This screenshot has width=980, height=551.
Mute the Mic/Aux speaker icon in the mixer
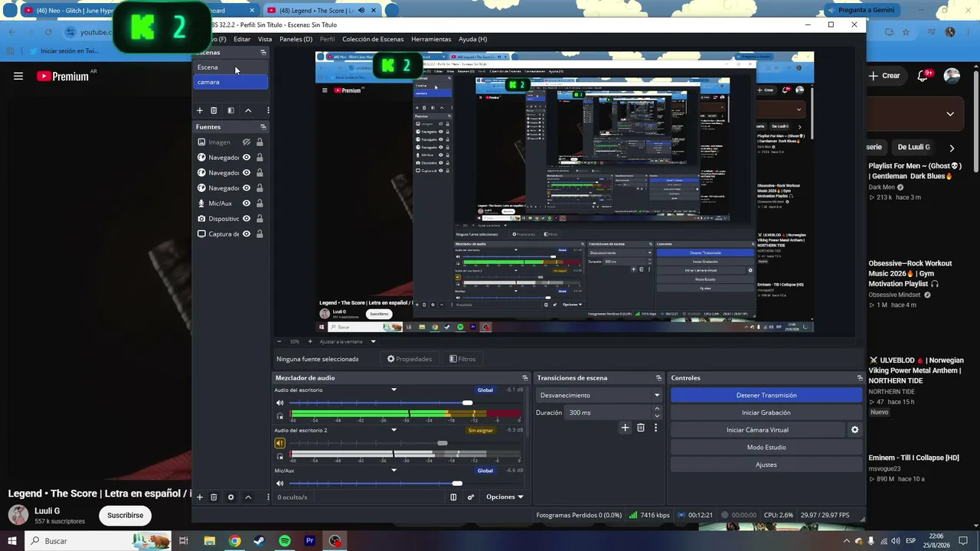click(x=279, y=484)
